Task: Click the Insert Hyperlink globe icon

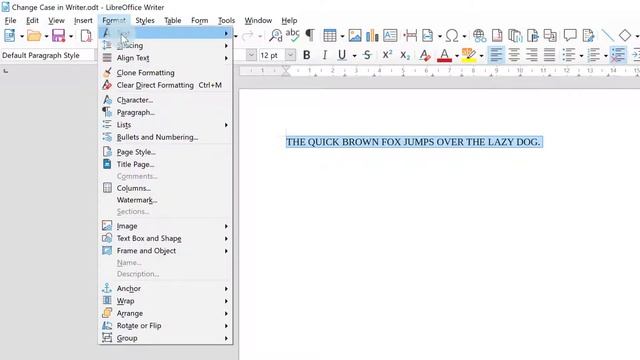Action: pos(479,36)
